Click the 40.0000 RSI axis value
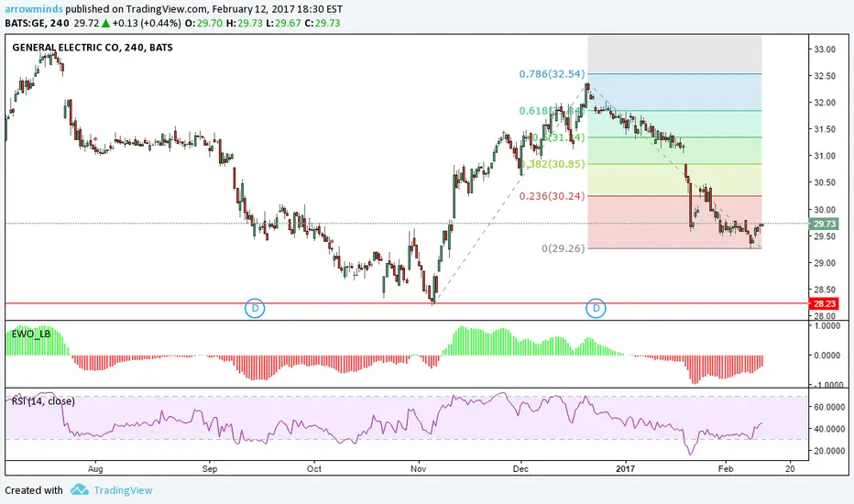 (x=829, y=430)
